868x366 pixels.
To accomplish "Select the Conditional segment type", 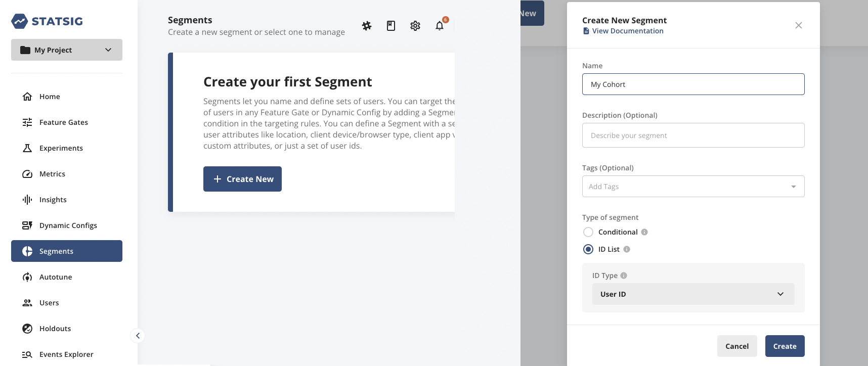I will pyautogui.click(x=588, y=232).
